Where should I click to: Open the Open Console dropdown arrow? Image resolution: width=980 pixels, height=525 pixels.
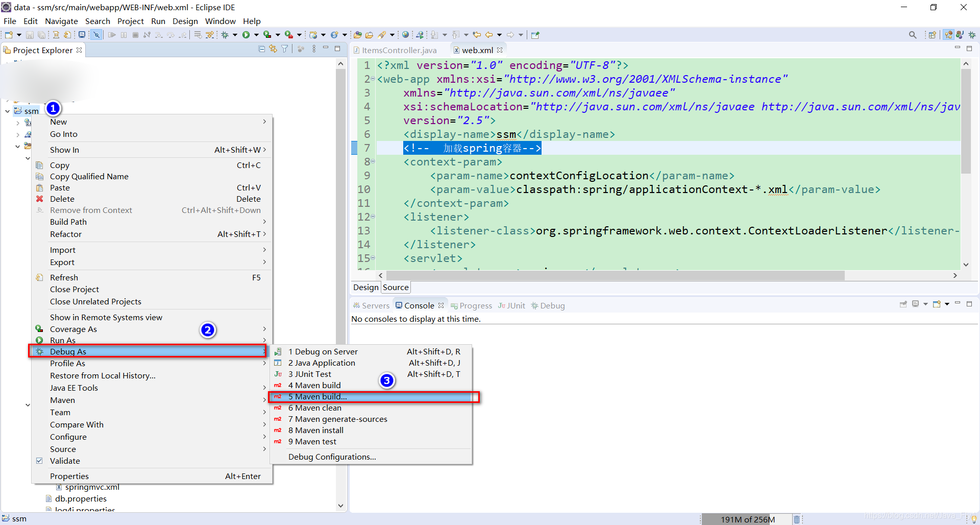pyautogui.click(x=947, y=304)
